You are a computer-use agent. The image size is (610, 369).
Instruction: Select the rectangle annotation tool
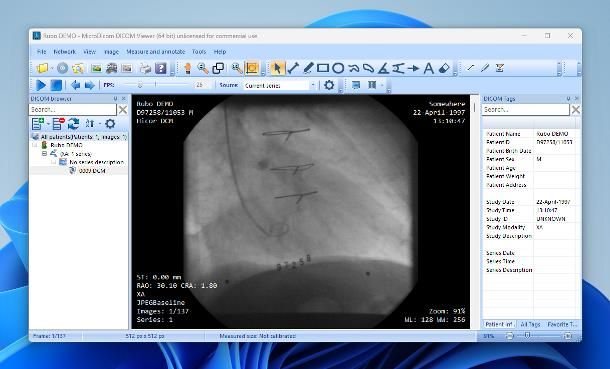click(323, 68)
